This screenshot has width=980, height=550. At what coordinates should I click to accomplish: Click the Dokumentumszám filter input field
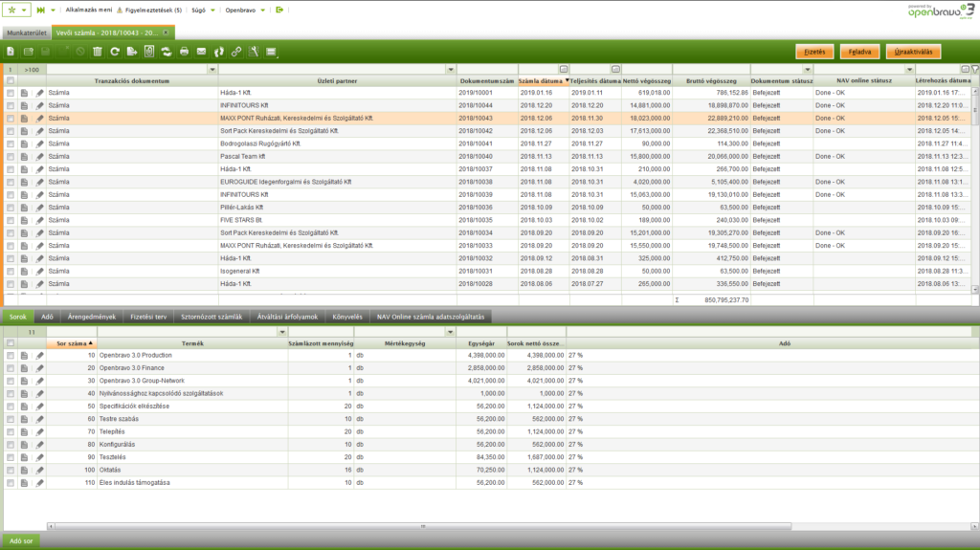pos(487,70)
